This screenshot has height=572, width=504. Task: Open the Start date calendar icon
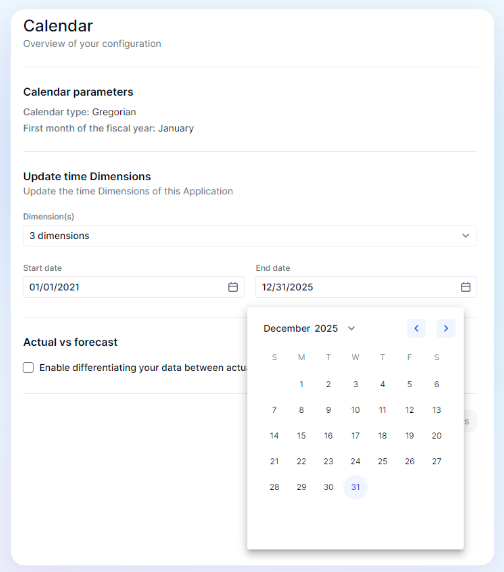[233, 287]
